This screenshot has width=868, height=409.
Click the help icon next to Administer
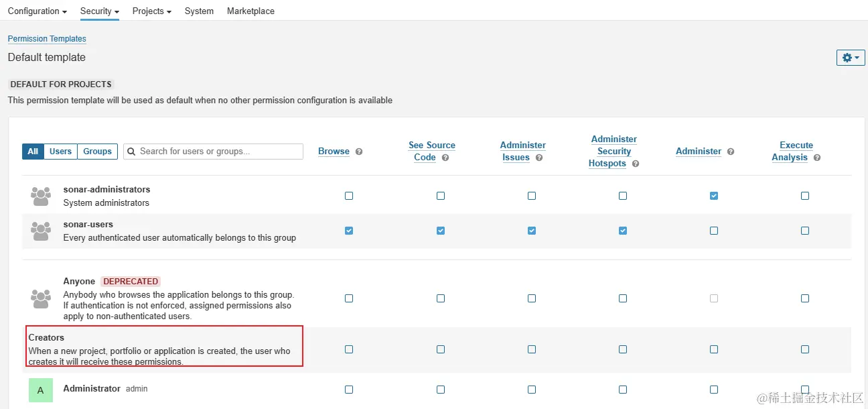coord(731,152)
